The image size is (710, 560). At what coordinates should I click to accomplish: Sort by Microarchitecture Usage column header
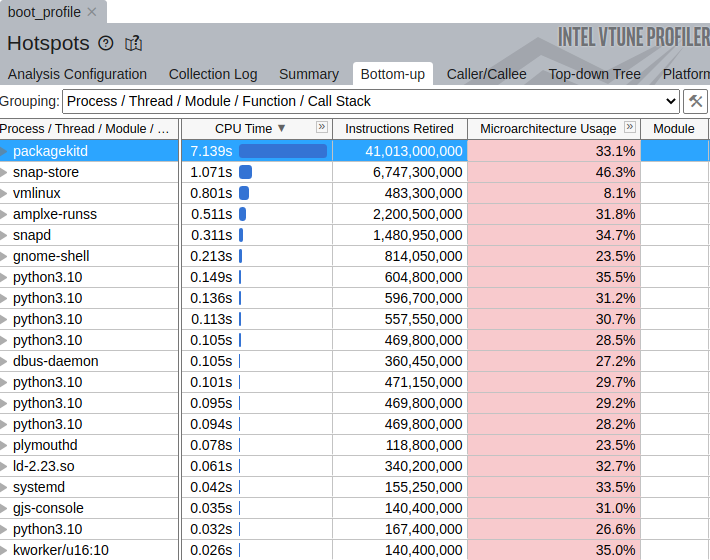(548, 129)
